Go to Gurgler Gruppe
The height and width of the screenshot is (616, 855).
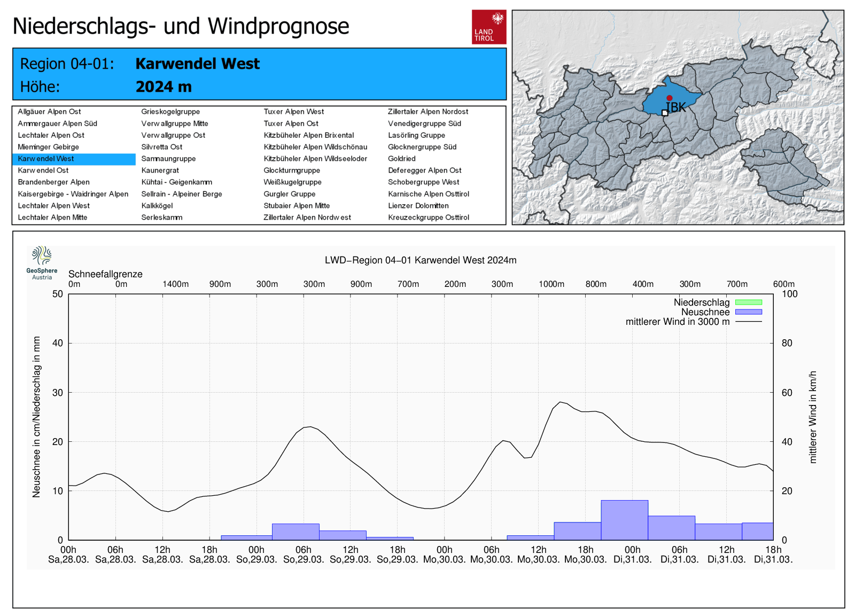289,194
